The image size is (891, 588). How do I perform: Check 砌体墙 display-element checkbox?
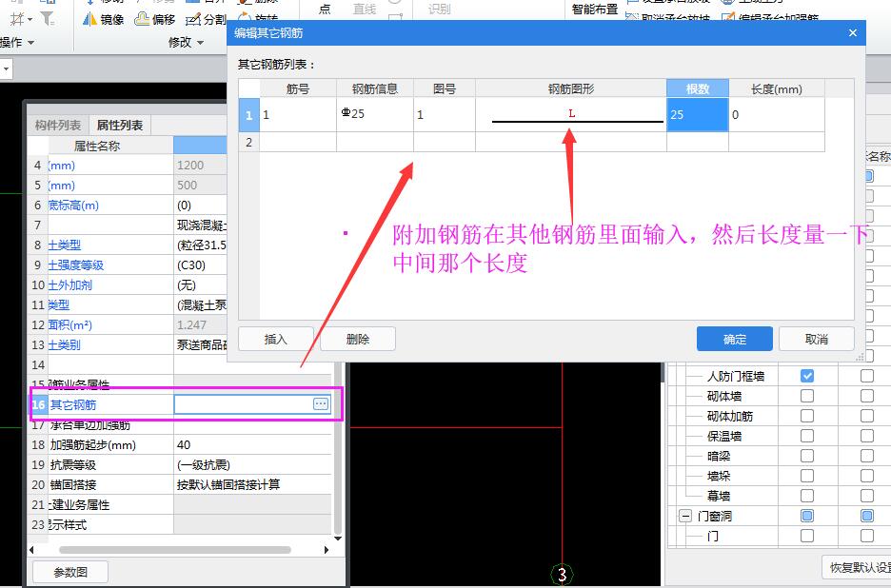pos(807,396)
